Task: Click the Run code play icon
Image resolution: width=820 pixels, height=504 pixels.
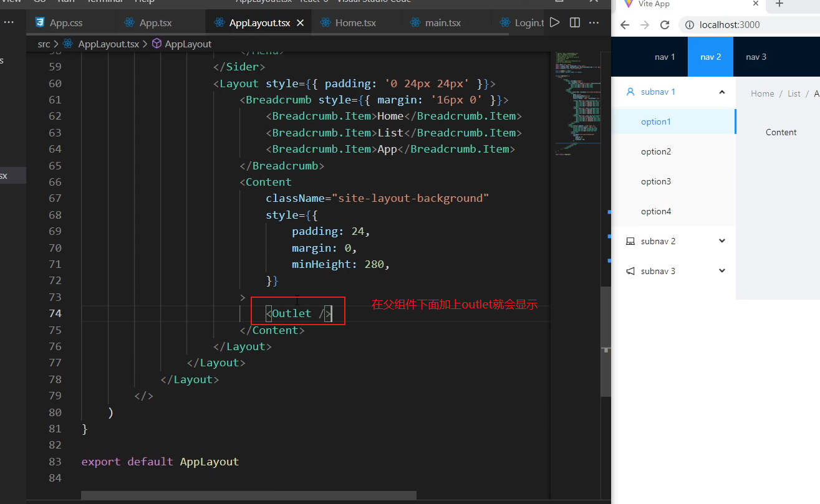Action: [x=554, y=22]
